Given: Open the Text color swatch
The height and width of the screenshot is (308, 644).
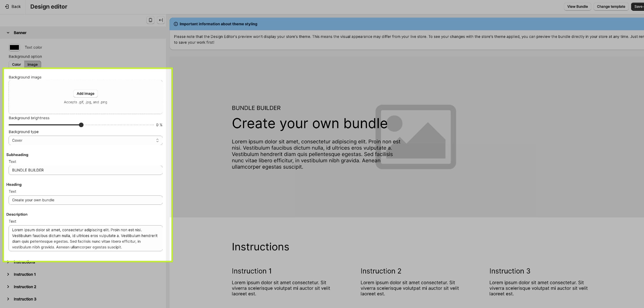Looking at the screenshot, I should [x=14, y=47].
